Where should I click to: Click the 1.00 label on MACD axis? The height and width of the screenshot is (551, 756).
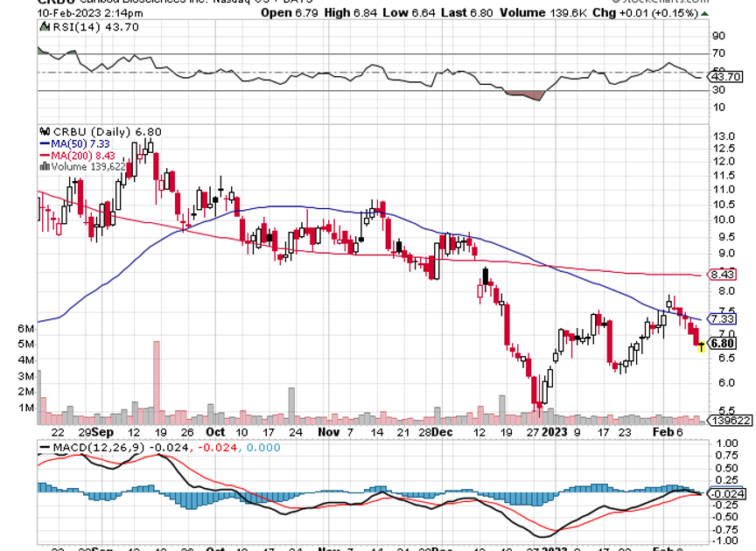[x=727, y=443]
